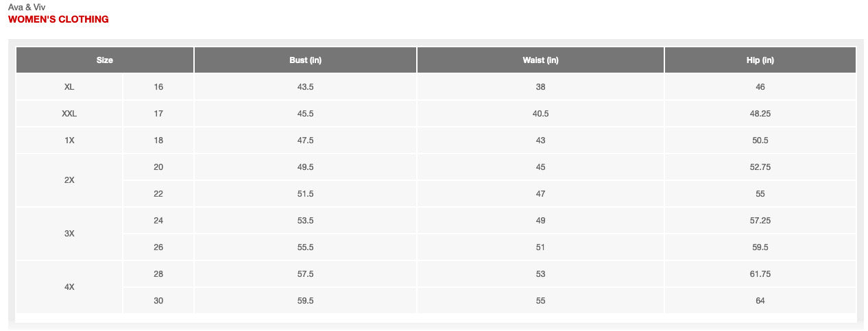Click the 2X size cell

(69, 180)
